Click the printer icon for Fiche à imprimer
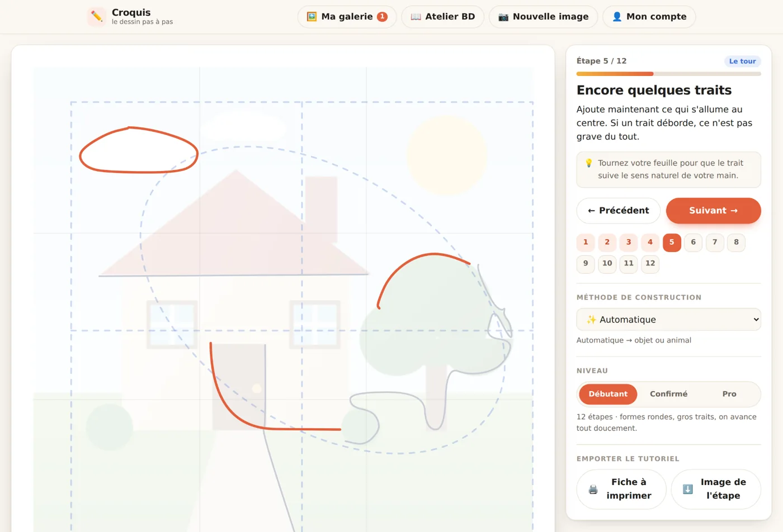This screenshot has height=532, width=783. pos(593,490)
